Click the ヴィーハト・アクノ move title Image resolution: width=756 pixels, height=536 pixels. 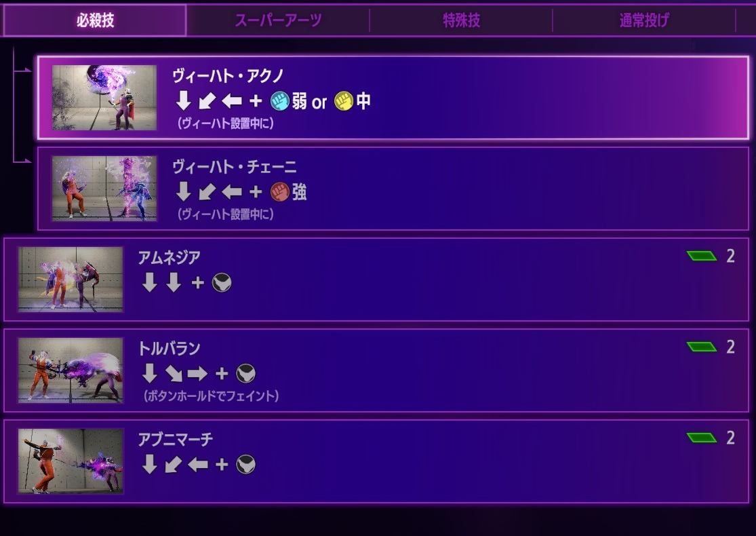[228, 76]
